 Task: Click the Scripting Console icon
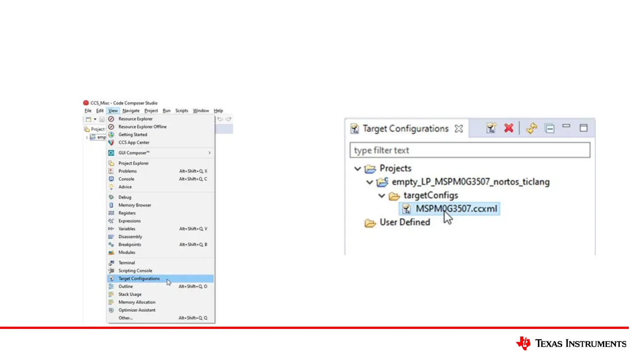[111, 271]
